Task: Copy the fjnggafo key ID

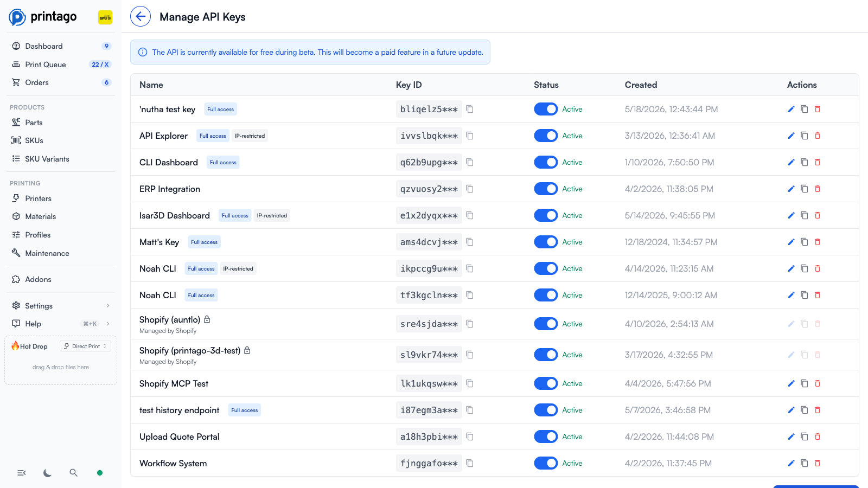Action: (x=470, y=464)
